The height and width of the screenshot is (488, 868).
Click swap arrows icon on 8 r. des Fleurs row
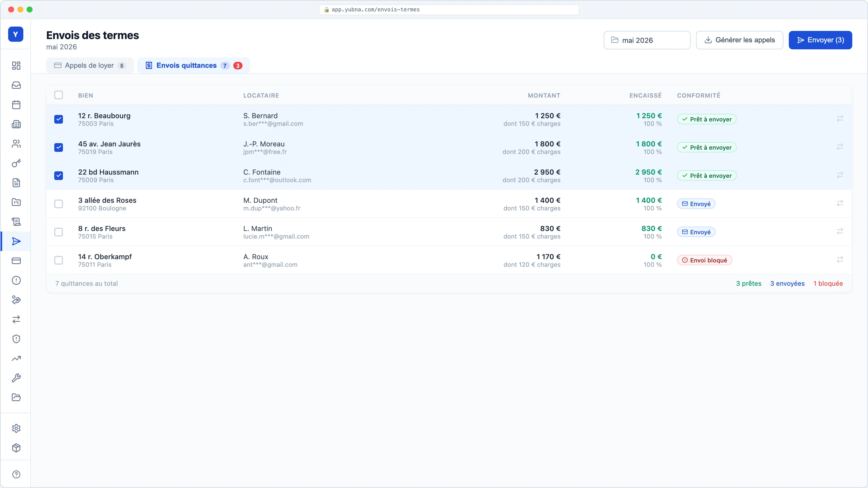click(840, 231)
